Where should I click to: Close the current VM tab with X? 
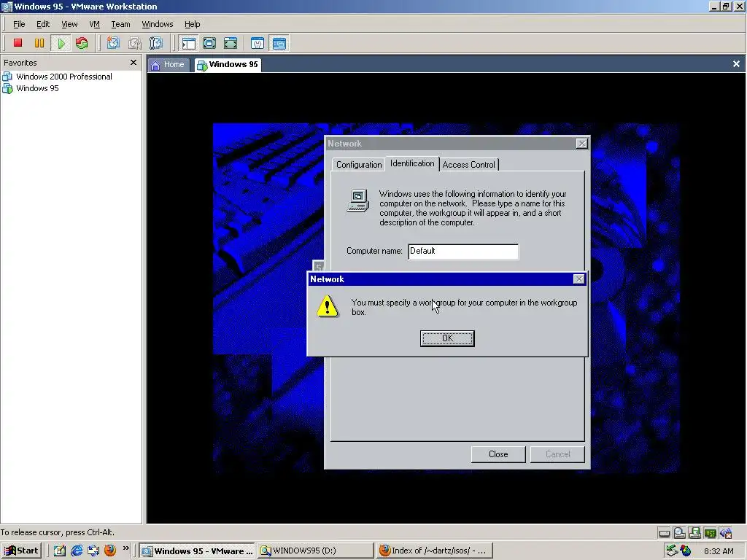736,64
